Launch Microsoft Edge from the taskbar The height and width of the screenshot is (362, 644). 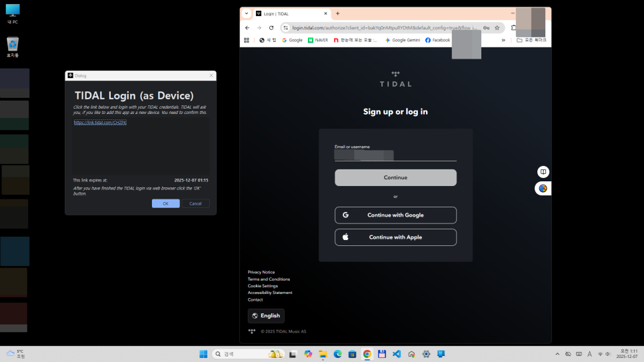[337, 354]
